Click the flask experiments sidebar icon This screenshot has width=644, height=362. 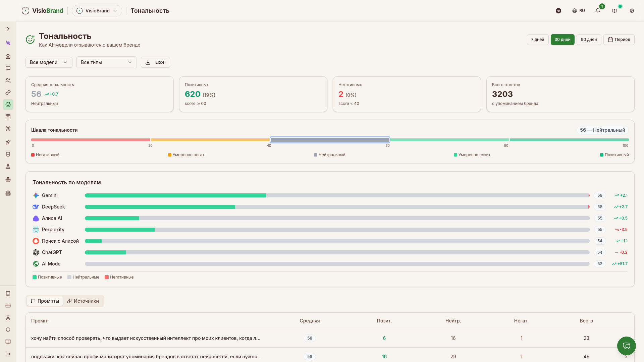click(8, 166)
